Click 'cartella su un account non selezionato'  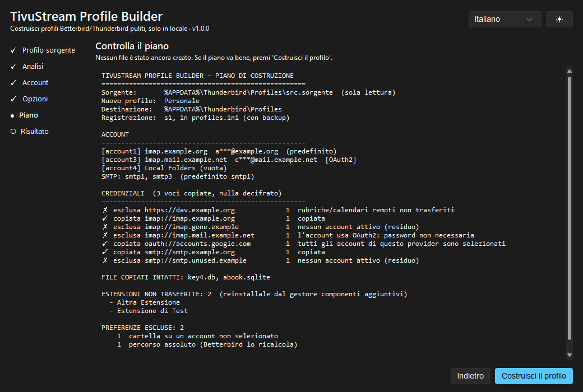point(203,336)
